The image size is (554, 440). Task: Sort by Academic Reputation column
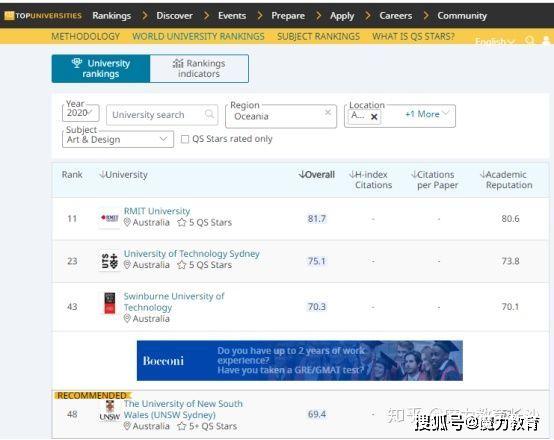pyautogui.click(x=506, y=180)
